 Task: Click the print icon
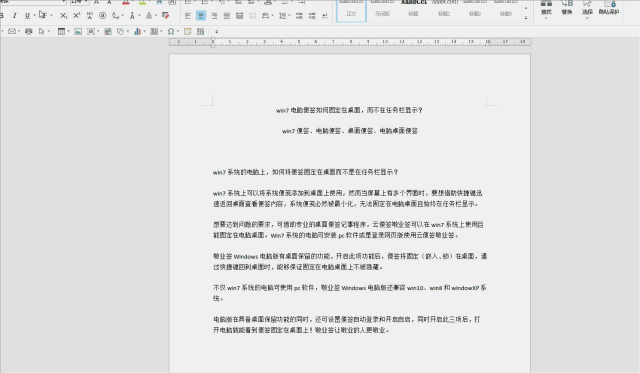[29, 31]
